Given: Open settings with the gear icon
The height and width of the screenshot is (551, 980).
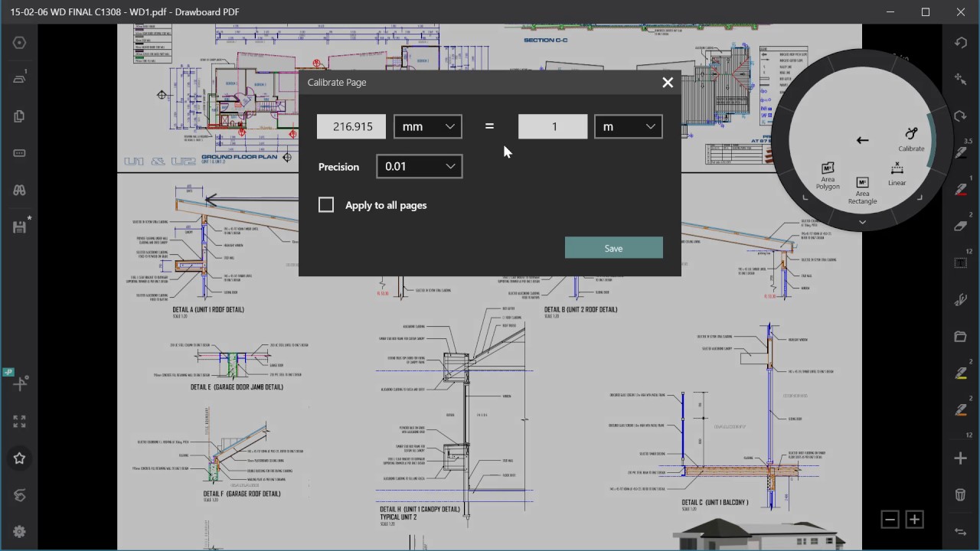Looking at the screenshot, I should tap(20, 532).
